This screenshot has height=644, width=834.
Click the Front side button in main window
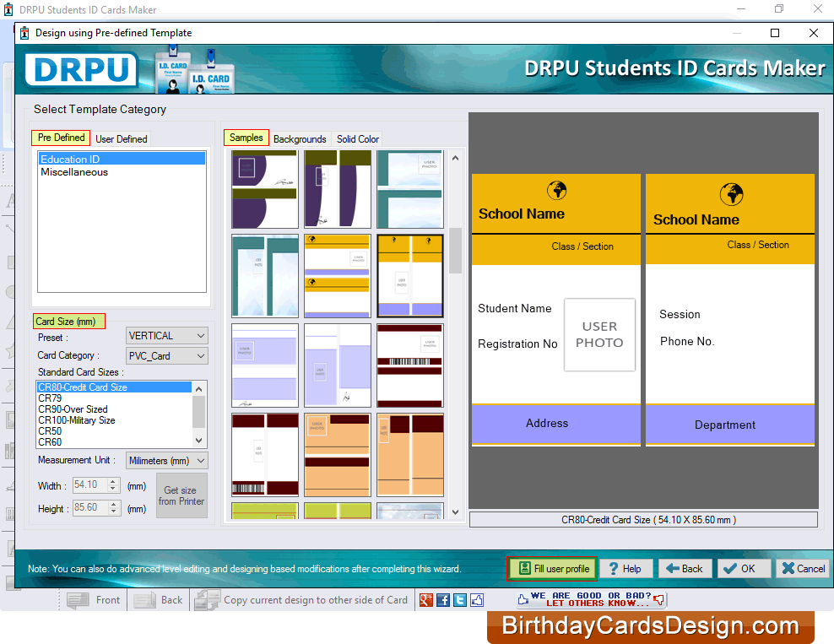tap(94, 600)
